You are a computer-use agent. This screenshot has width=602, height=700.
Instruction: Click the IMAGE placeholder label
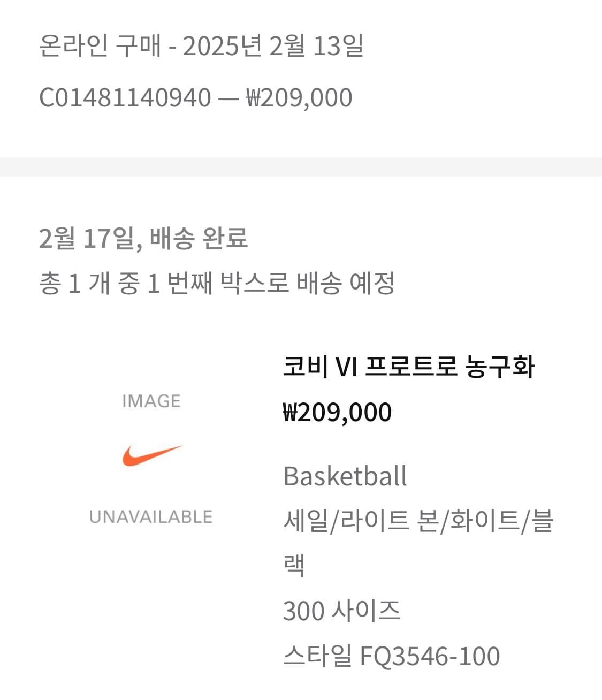[x=151, y=401]
